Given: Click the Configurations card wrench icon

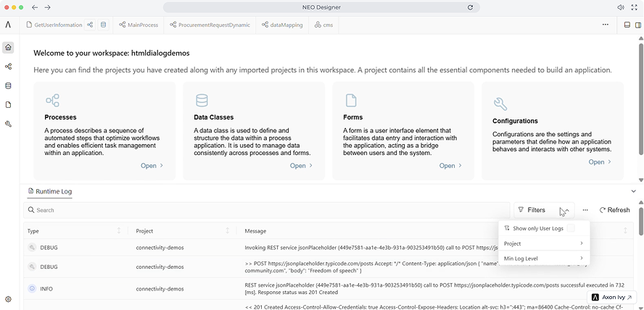Looking at the screenshot, I should [500, 104].
